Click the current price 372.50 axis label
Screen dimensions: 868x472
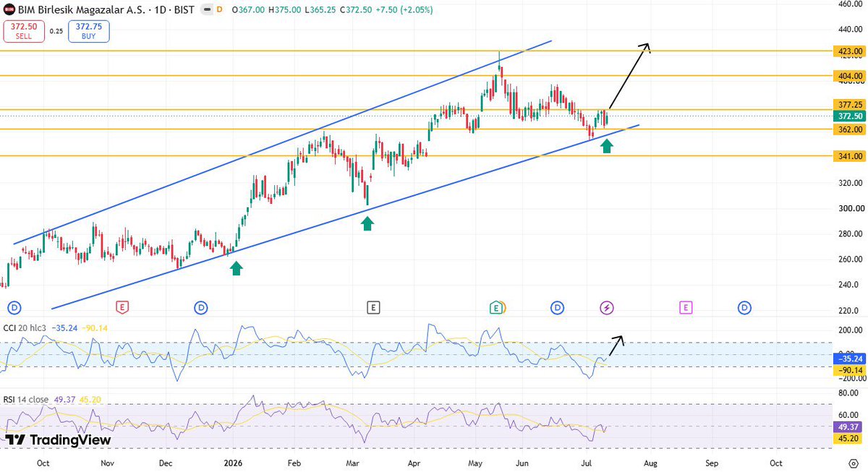(x=848, y=116)
